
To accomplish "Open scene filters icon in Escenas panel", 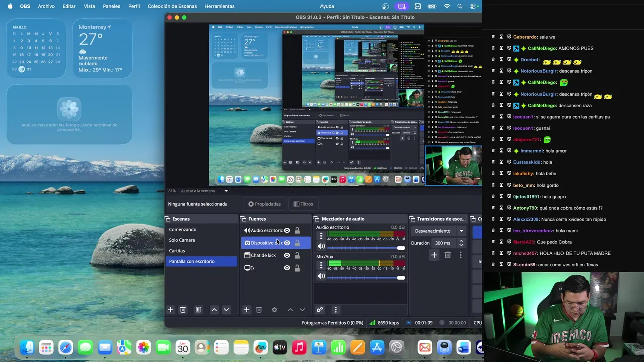I will [x=198, y=310].
